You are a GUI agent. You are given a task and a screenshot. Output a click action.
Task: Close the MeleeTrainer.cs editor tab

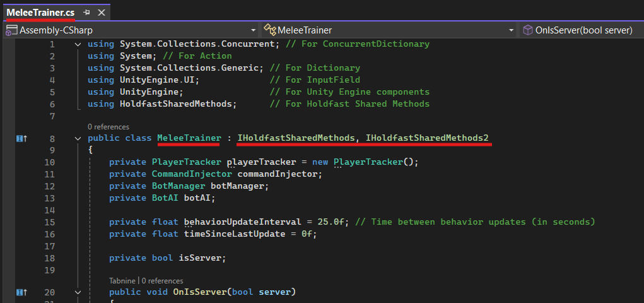[x=101, y=13]
